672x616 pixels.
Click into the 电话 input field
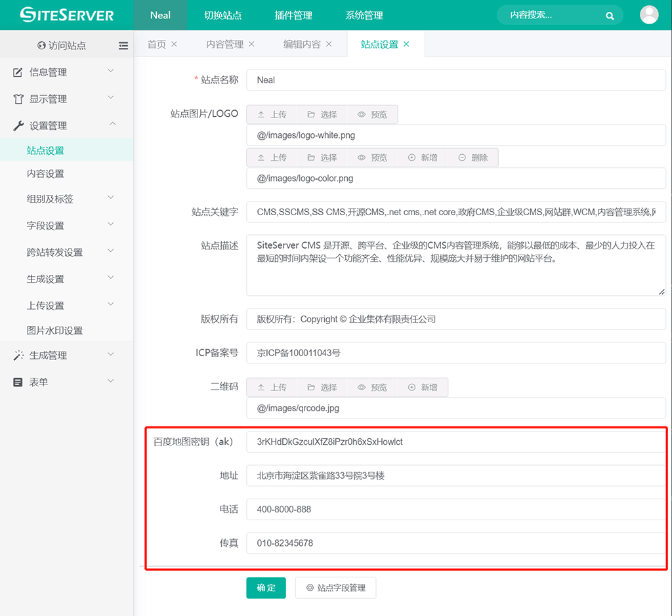click(455, 509)
